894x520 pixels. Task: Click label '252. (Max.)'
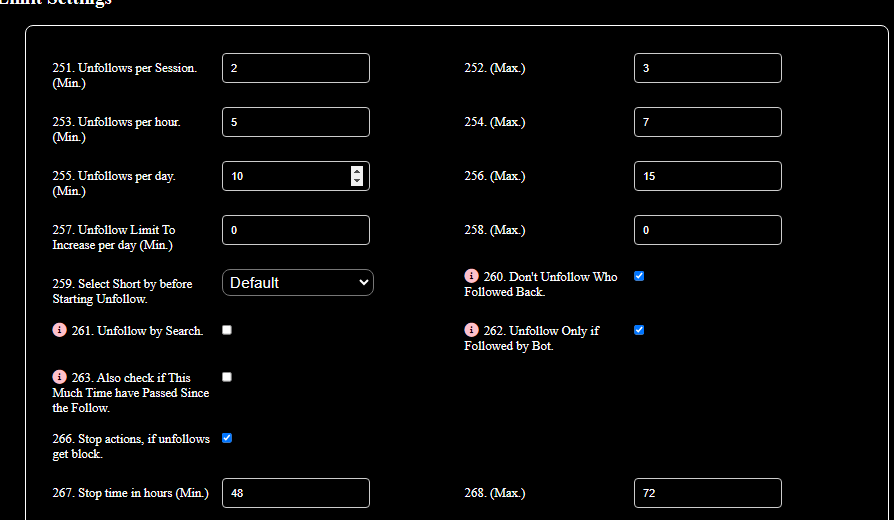[x=495, y=68]
